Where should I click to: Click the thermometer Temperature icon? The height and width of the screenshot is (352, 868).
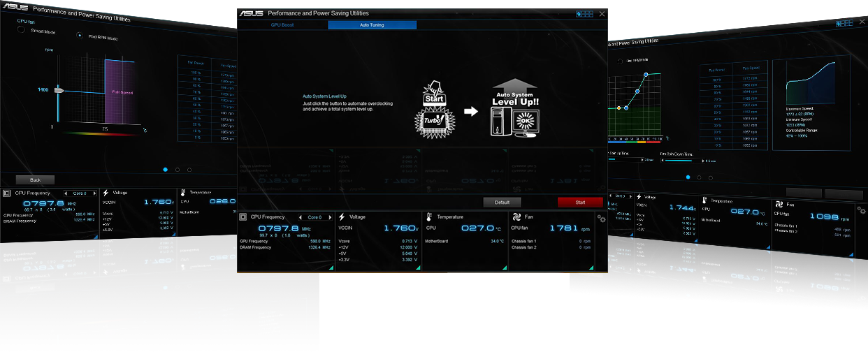[x=429, y=217]
